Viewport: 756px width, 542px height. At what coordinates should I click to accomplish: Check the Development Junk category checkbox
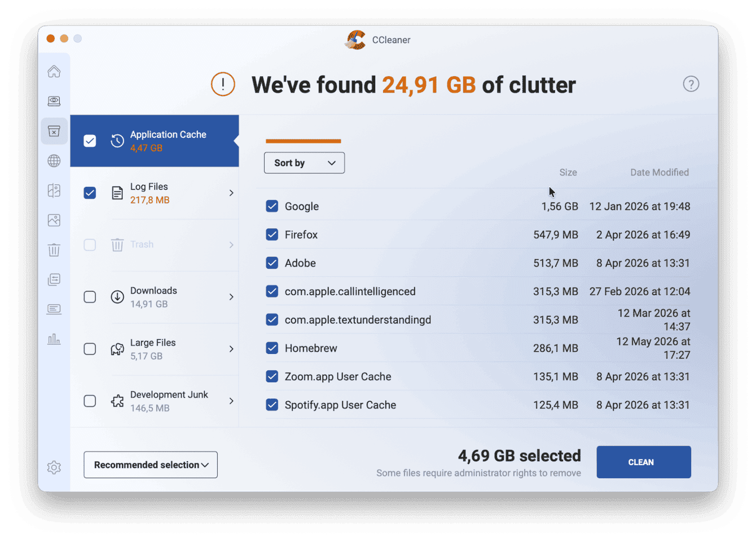[90, 401]
